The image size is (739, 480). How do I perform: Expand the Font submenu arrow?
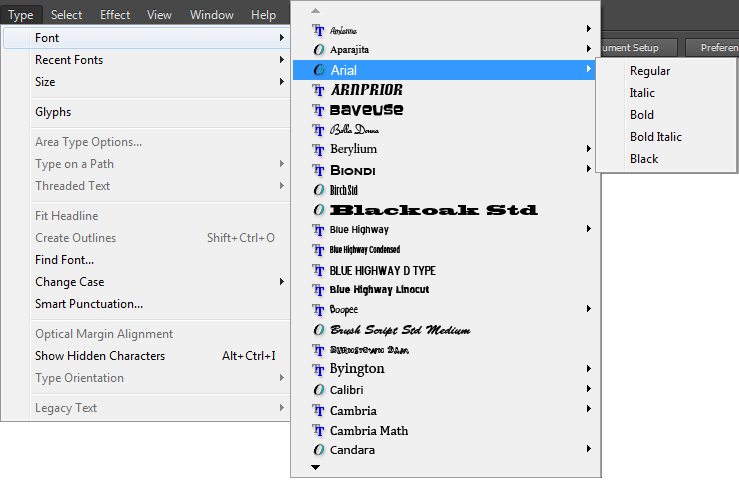point(281,38)
